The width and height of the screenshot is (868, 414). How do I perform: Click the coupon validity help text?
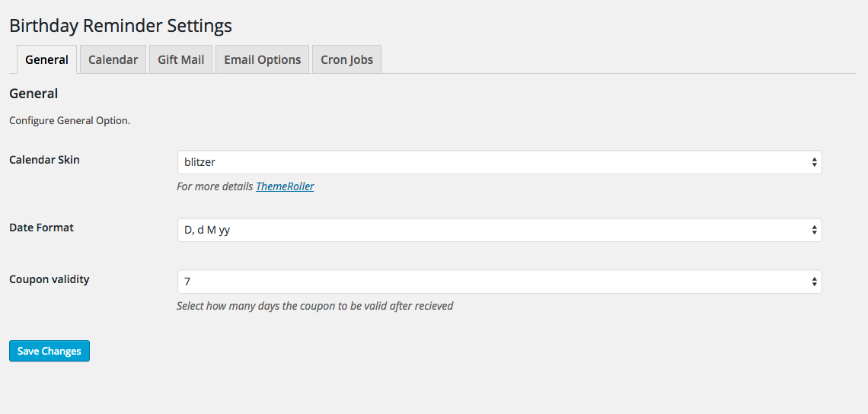click(x=314, y=306)
